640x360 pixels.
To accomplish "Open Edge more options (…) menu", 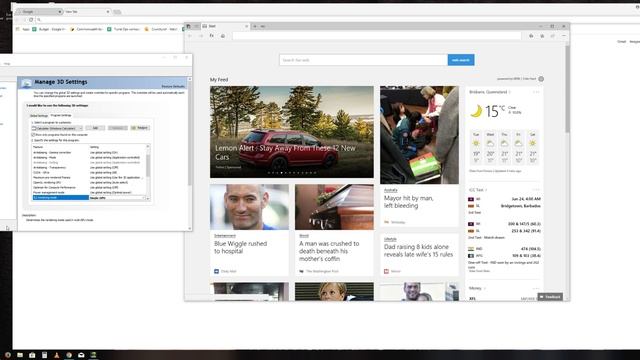I will point(564,36).
